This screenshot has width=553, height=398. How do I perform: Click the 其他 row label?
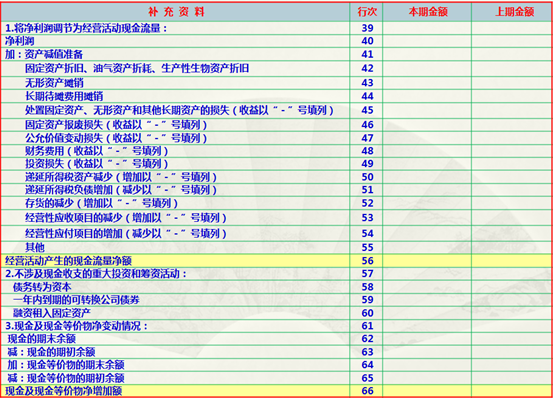35,247
